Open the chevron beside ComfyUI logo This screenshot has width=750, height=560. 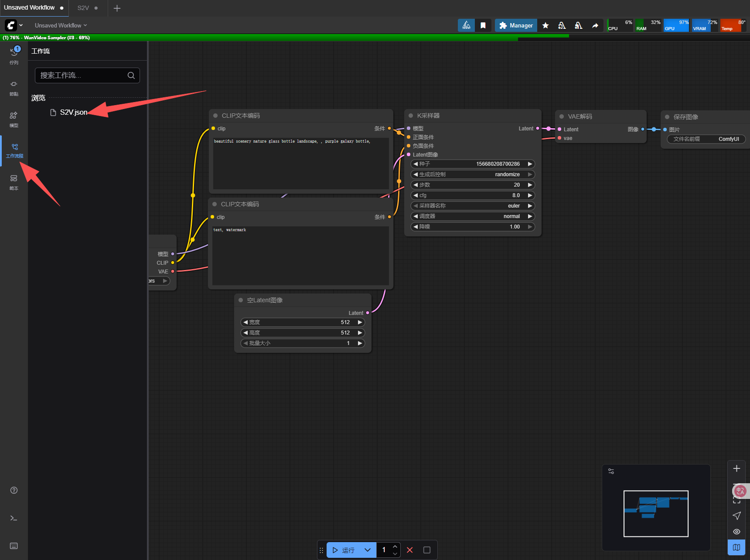(21, 25)
